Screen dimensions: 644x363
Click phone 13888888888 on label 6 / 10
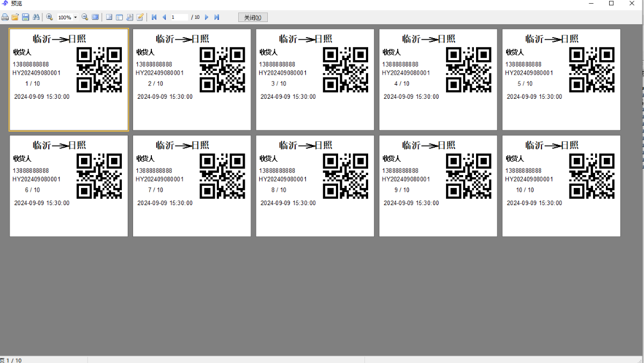tap(31, 171)
